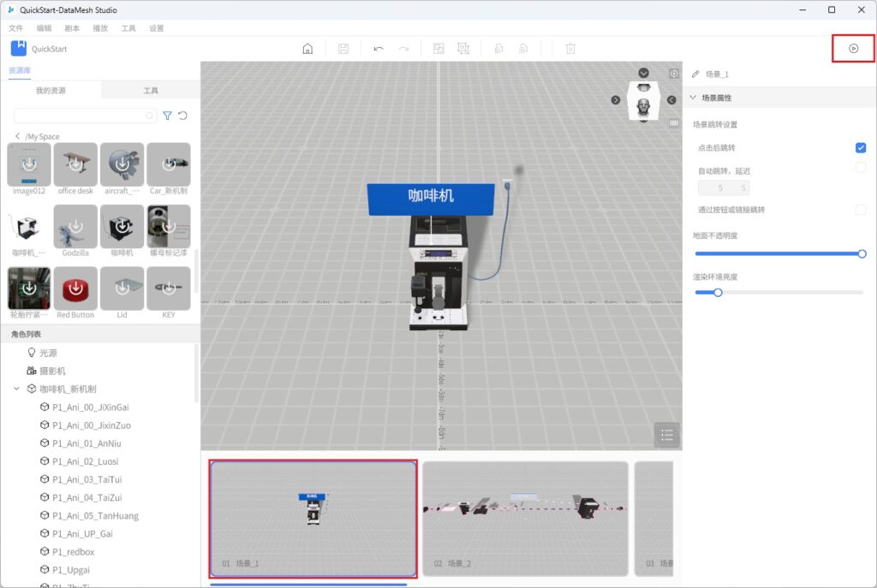Select the Red Button resource
This screenshot has width=877, height=588.
click(75, 294)
